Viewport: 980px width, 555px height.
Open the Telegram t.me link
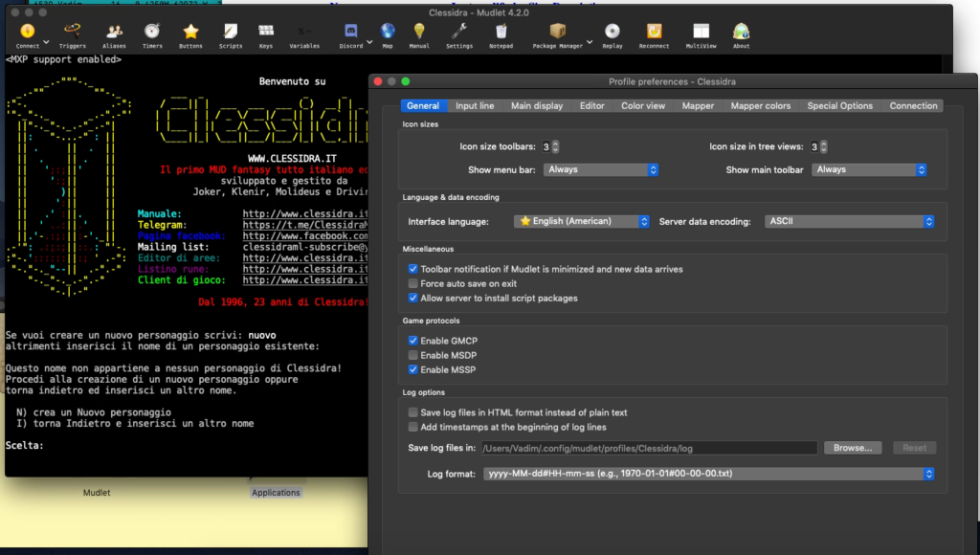coord(305,225)
